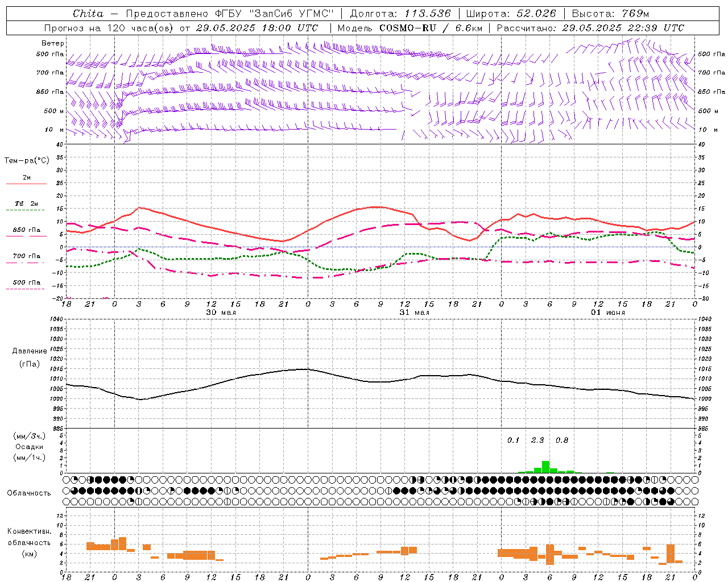The image size is (728, 582).
Task: Click the tallest green precipitation bar
Action: click(545, 467)
